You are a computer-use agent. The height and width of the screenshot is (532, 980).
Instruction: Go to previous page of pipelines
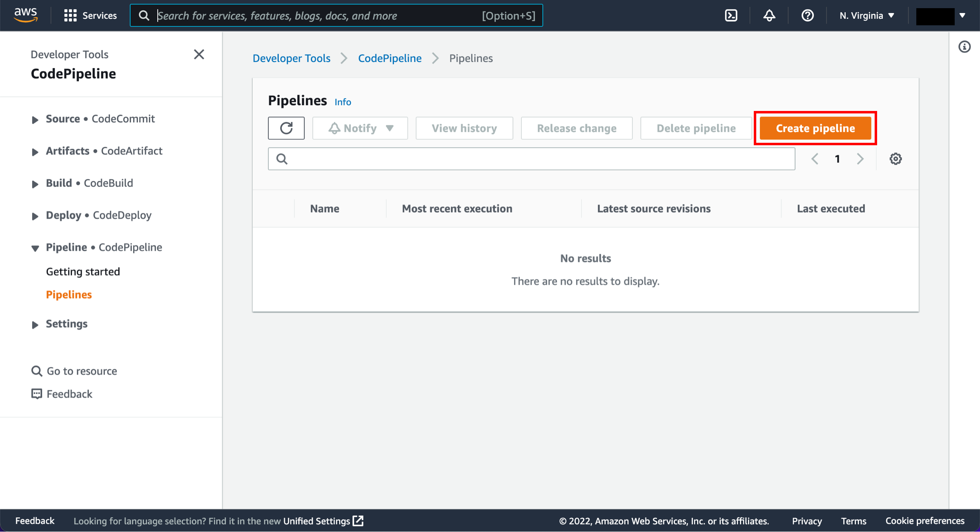(815, 159)
